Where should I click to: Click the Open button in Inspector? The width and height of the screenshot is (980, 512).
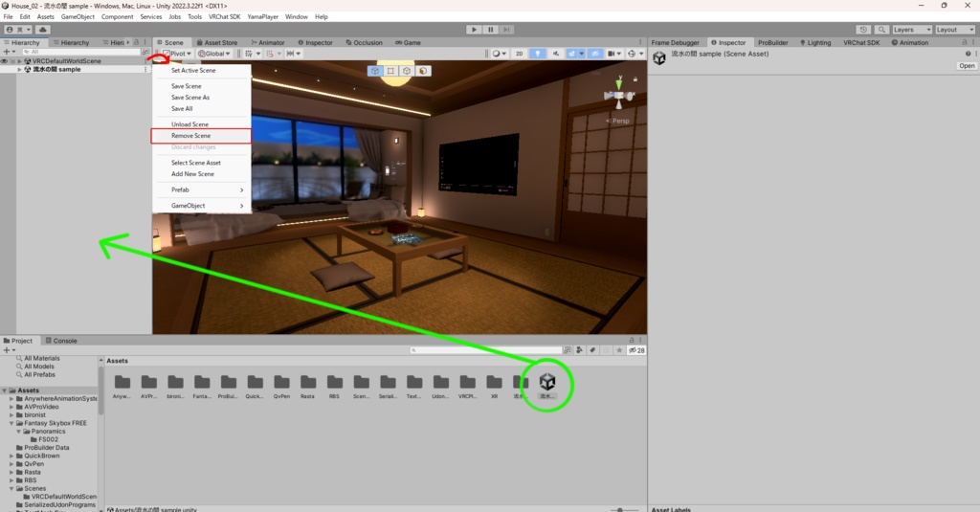(x=967, y=66)
